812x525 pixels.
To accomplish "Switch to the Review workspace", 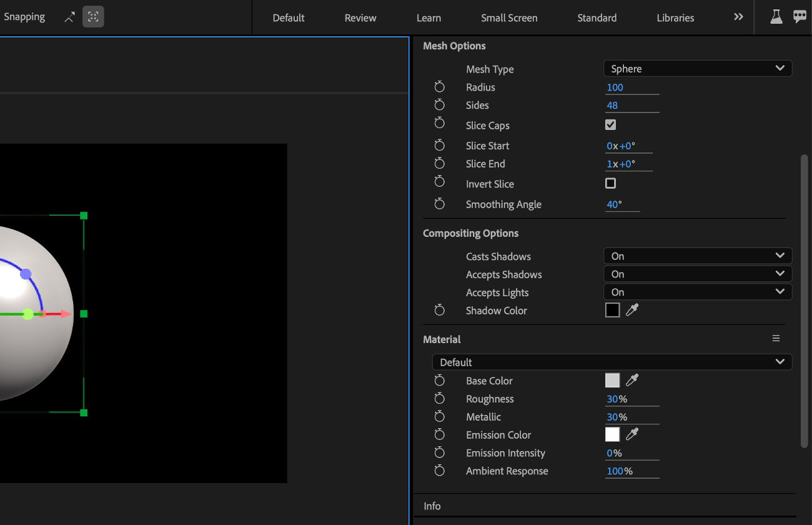I will coord(360,17).
